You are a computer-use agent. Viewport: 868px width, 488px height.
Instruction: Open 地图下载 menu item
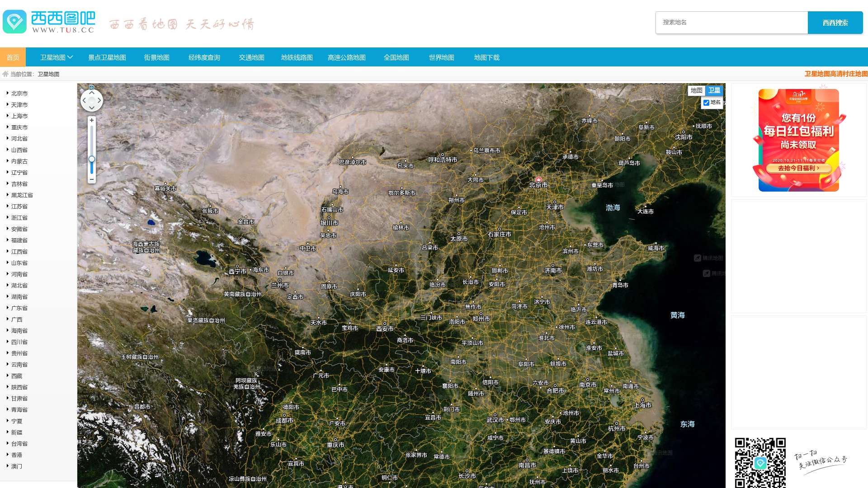pos(487,57)
